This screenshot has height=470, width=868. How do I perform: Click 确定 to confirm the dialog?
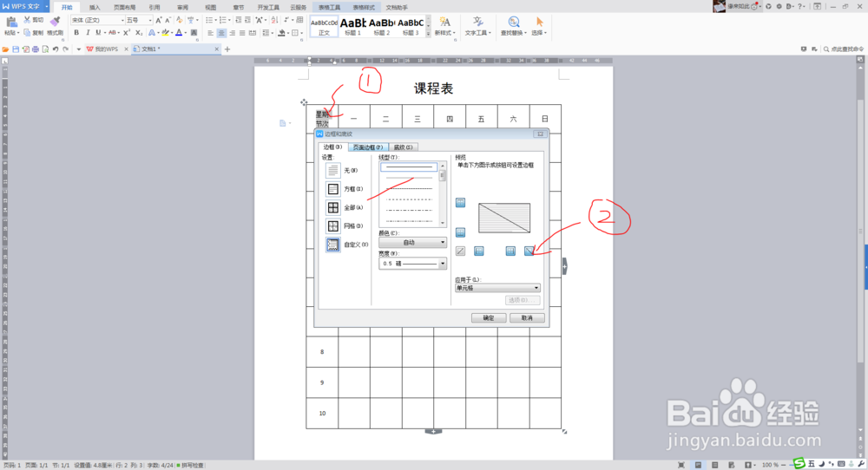click(488, 318)
